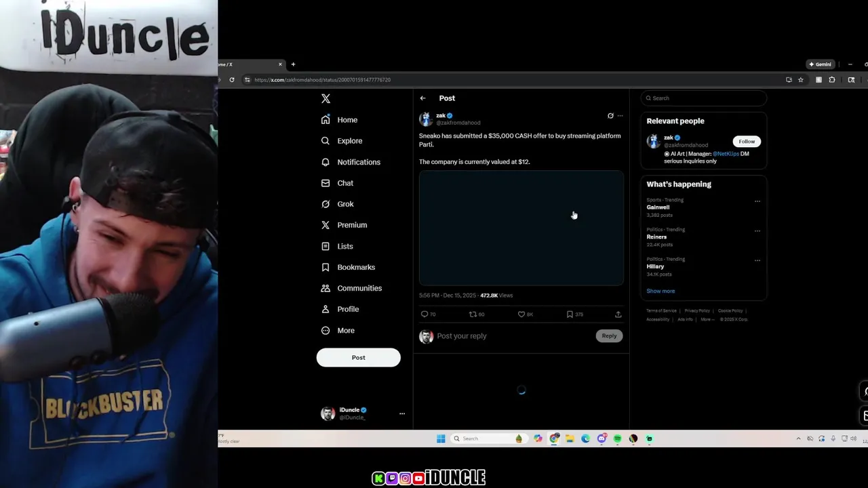Open the Reiners trending topic
This screenshot has width=868, height=488.
click(656, 237)
